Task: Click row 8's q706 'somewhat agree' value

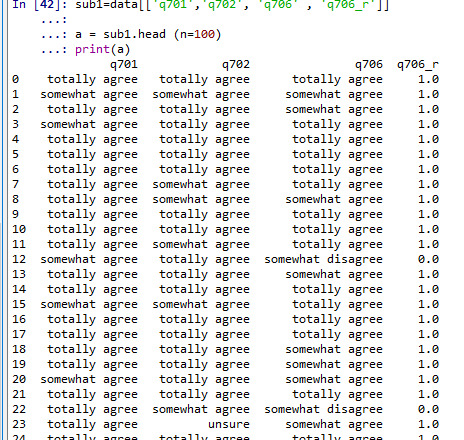Action: pyautogui.click(x=334, y=200)
